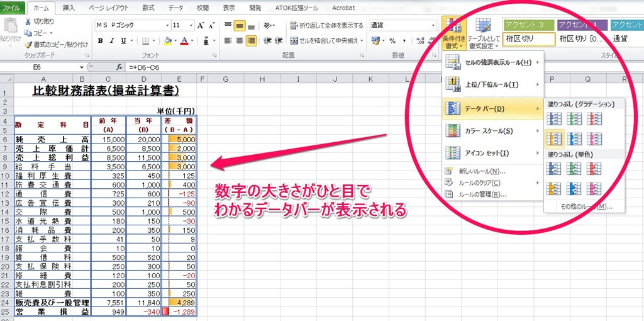Select the orange gradient data bar

(554, 138)
